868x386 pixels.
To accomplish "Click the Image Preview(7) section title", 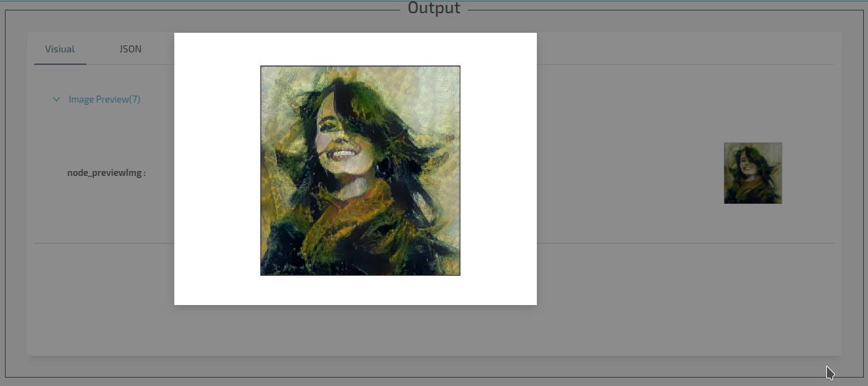I will point(105,100).
